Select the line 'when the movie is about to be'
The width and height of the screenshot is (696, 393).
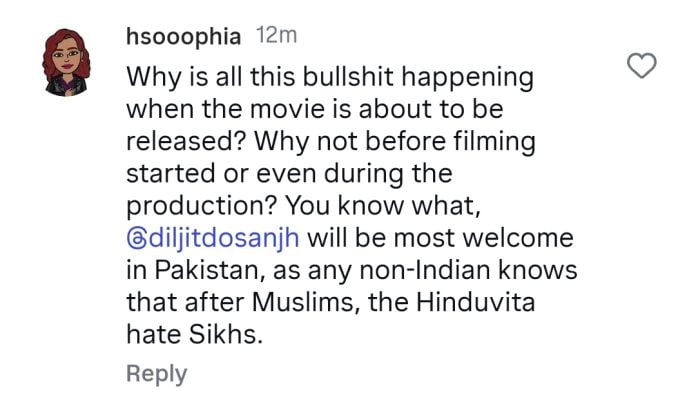click(315, 109)
